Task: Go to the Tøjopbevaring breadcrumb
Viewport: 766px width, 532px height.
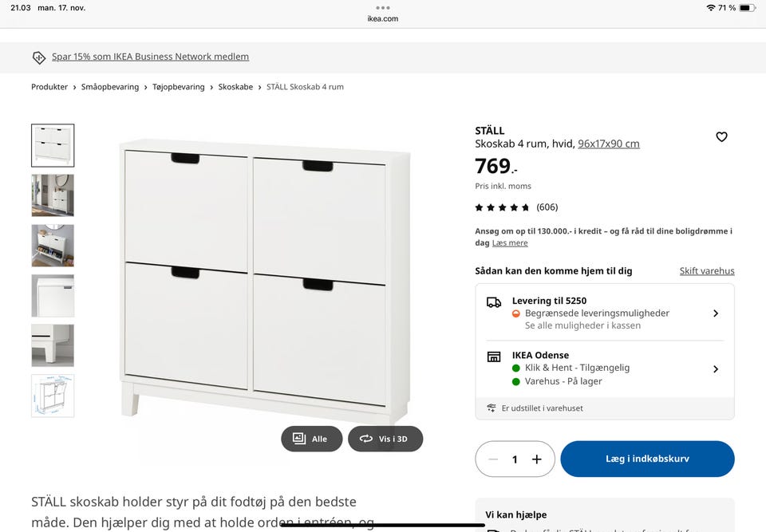Action: coord(178,87)
